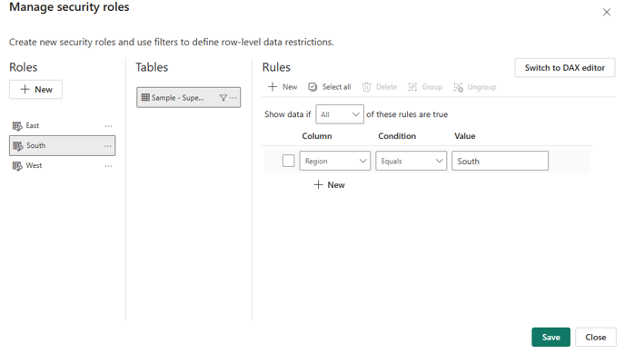Switch to DAX editor

click(565, 68)
